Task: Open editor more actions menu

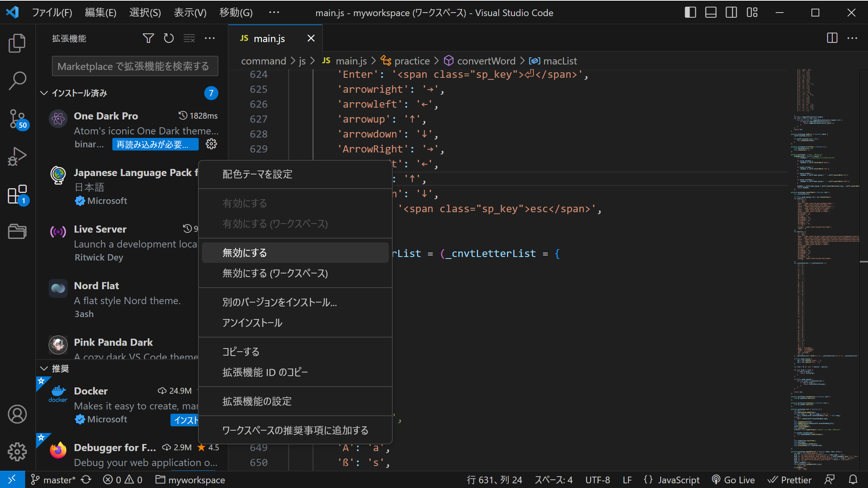Action: click(852, 38)
